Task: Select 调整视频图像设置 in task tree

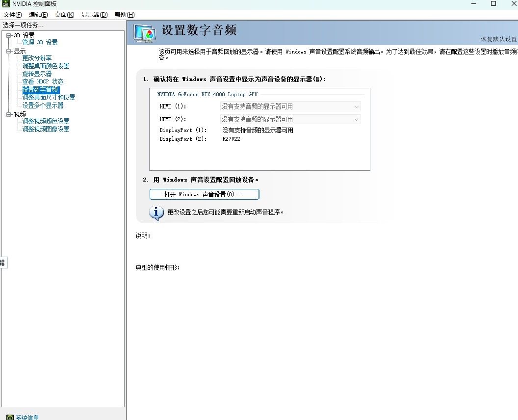Action: (x=46, y=129)
